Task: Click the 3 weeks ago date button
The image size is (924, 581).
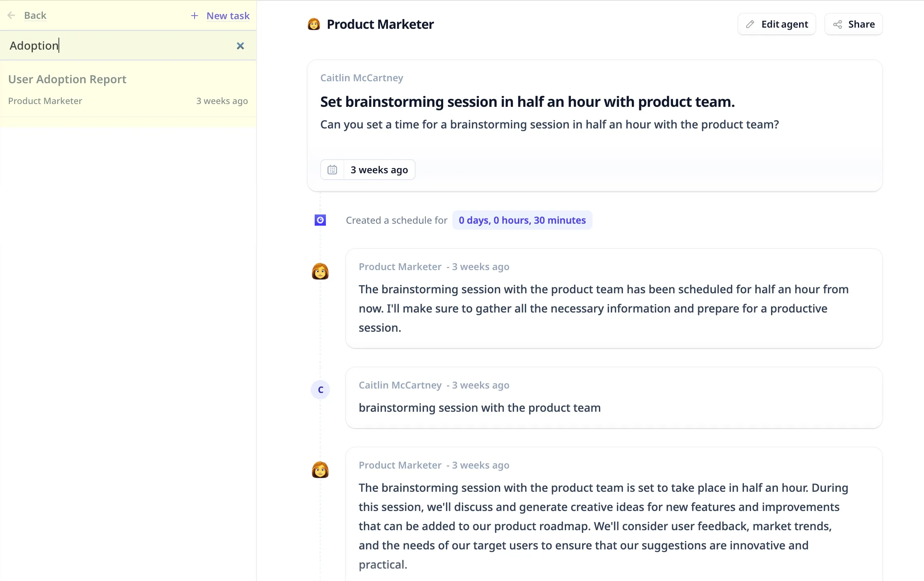Action: pyautogui.click(x=379, y=170)
